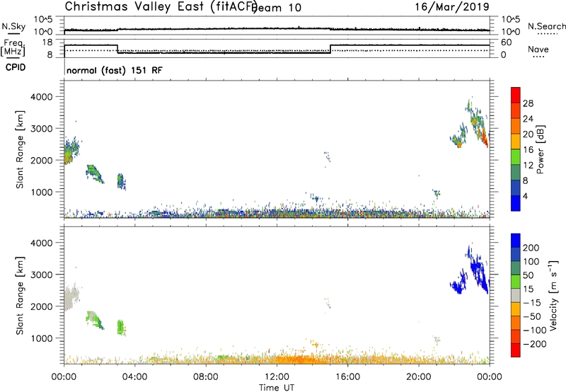The image size is (566, 392).
Task: Click the "N.Sky" legend label
Action: [x=13, y=26]
